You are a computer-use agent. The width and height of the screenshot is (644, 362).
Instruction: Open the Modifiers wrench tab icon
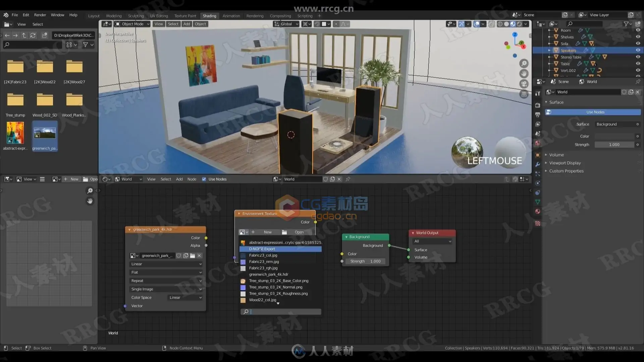tap(538, 164)
